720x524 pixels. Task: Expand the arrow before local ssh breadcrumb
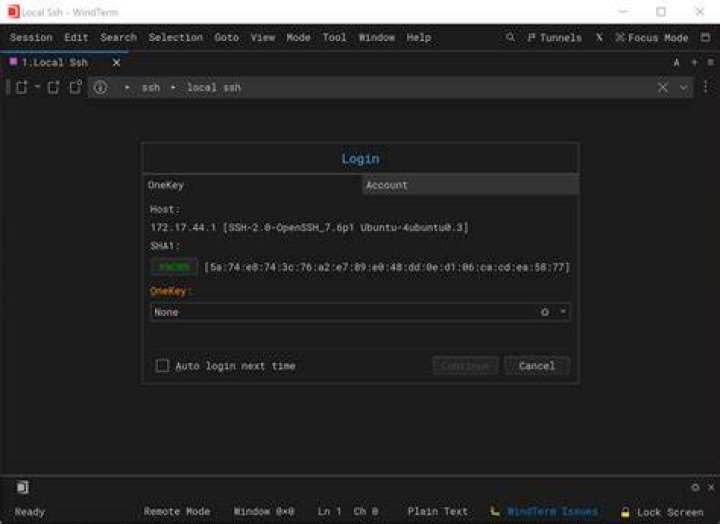(173, 87)
